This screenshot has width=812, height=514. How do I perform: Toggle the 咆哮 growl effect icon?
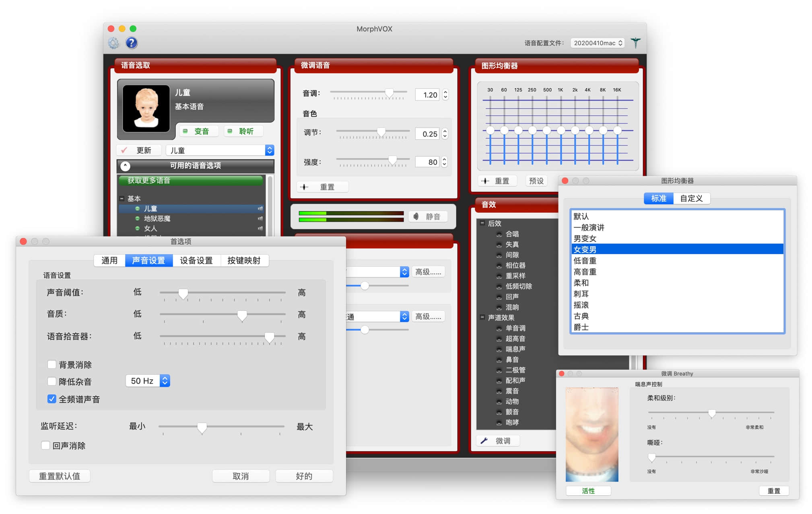tap(499, 422)
